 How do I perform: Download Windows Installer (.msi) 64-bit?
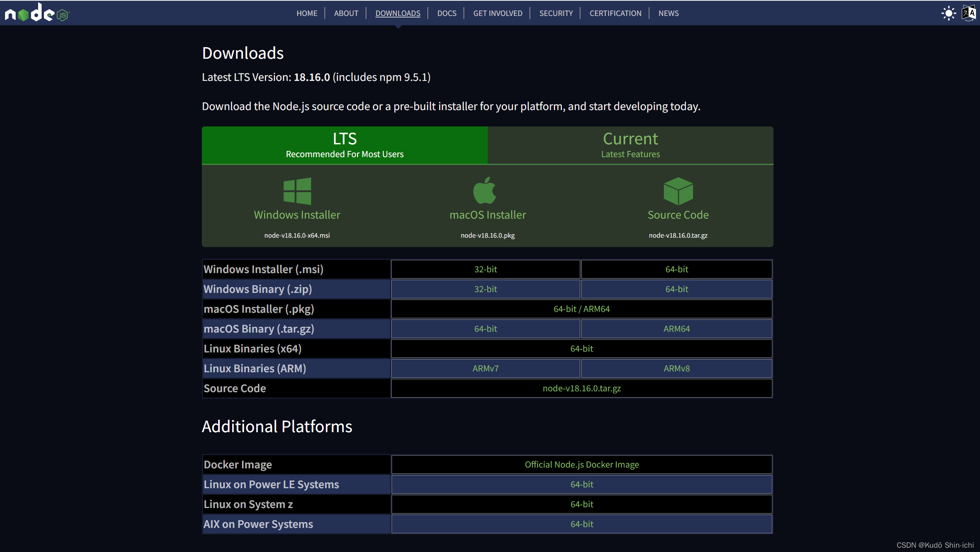coord(677,269)
